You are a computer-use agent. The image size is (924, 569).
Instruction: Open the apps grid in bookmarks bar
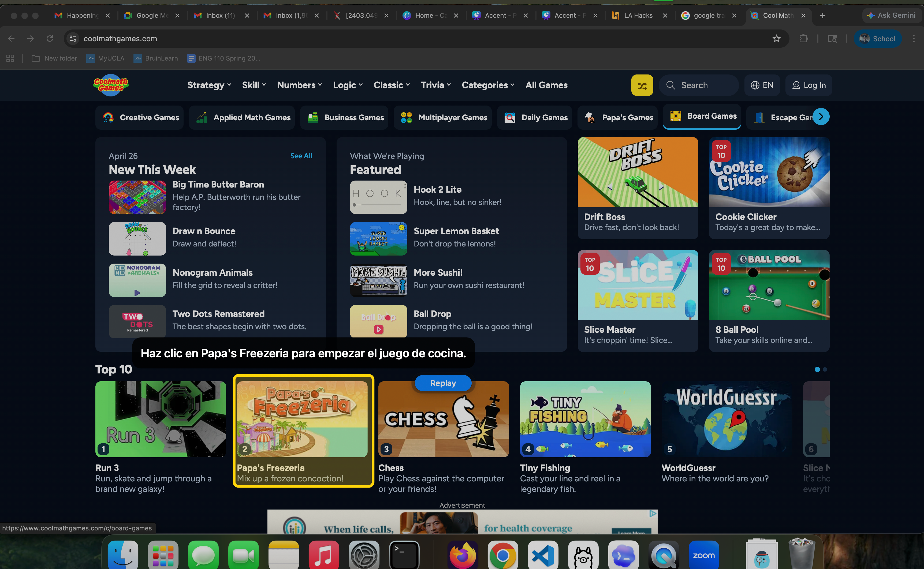10,58
